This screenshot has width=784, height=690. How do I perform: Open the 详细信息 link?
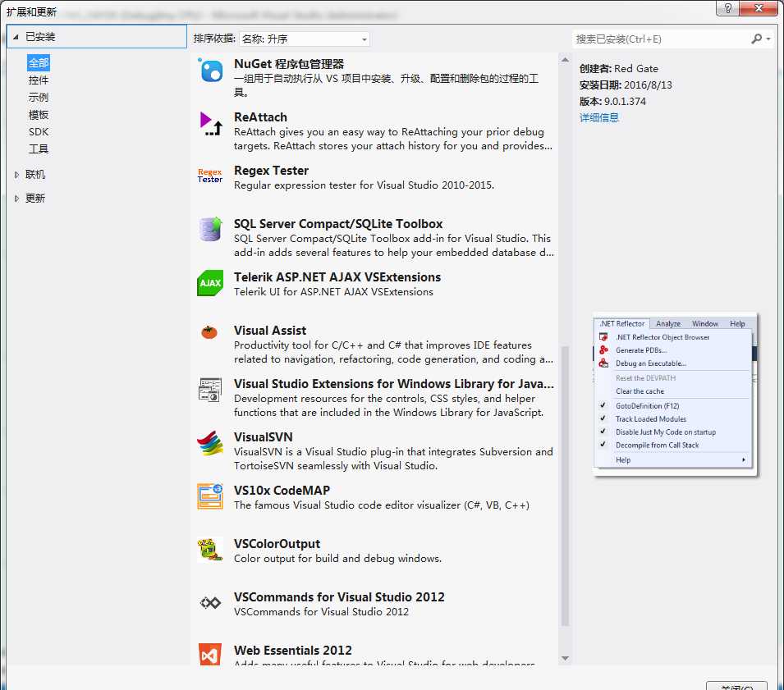pos(599,118)
